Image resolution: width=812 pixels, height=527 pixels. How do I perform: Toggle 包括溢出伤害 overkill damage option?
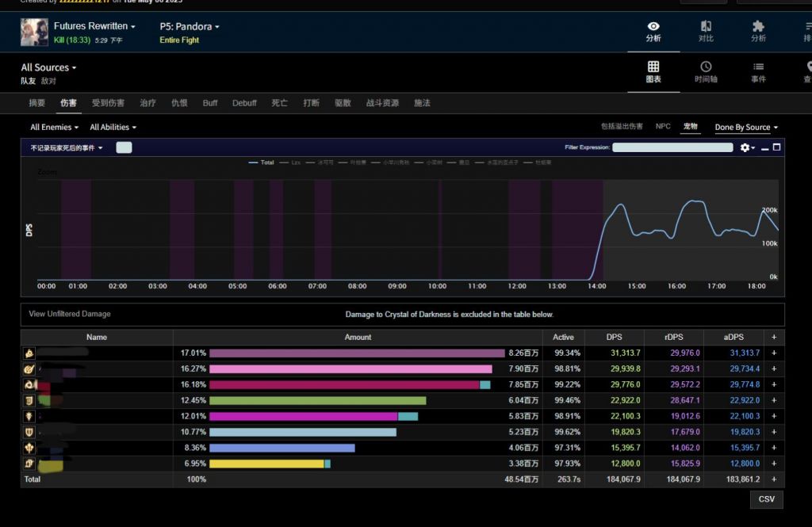623,127
